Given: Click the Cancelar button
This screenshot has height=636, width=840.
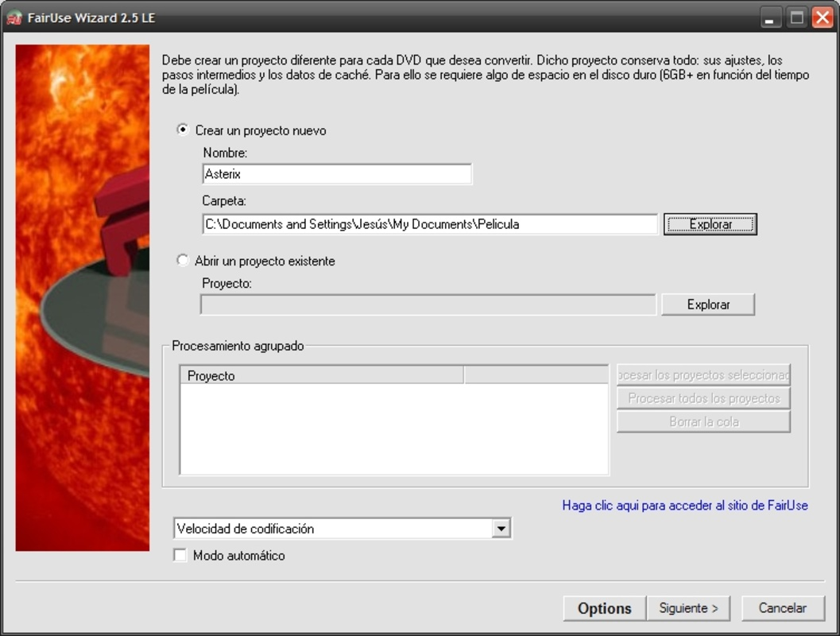Looking at the screenshot, I should tap(783, 608).
